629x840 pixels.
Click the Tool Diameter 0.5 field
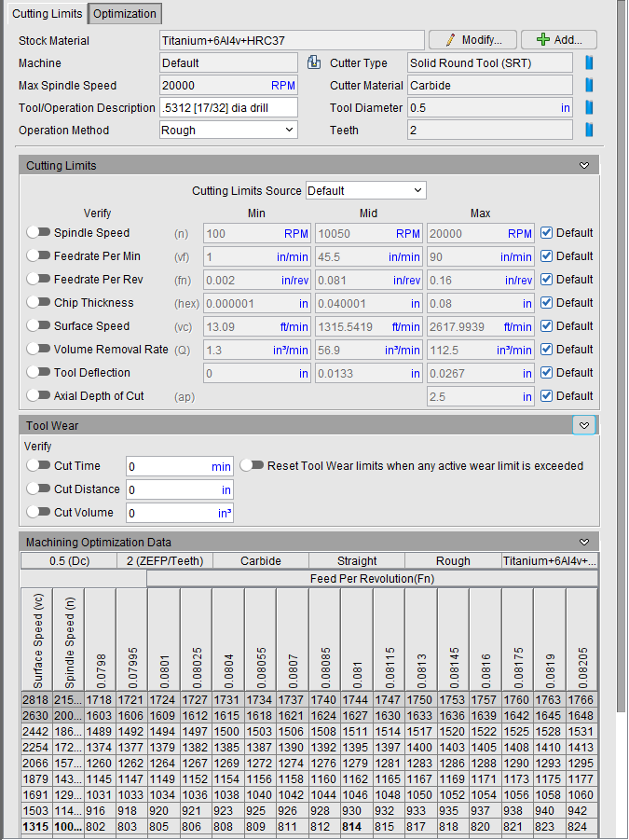tap(490, 107)
